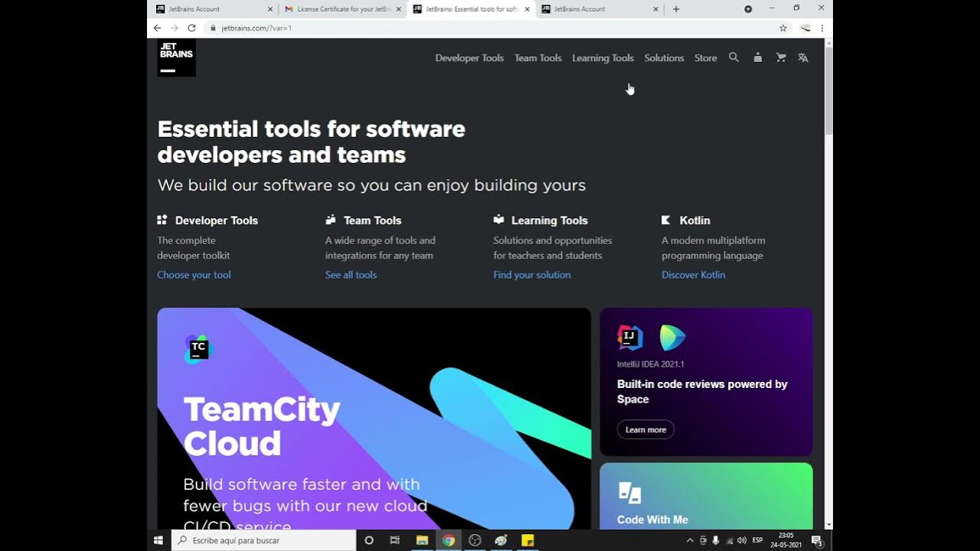Click the Developer Tools section heading

point(217,220)
